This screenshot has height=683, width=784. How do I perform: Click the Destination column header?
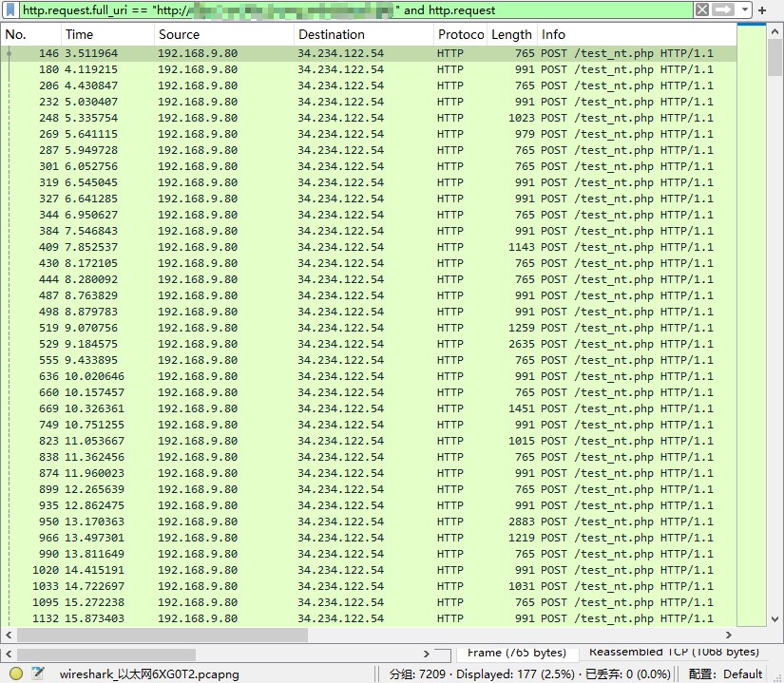[x=363, y=34]
